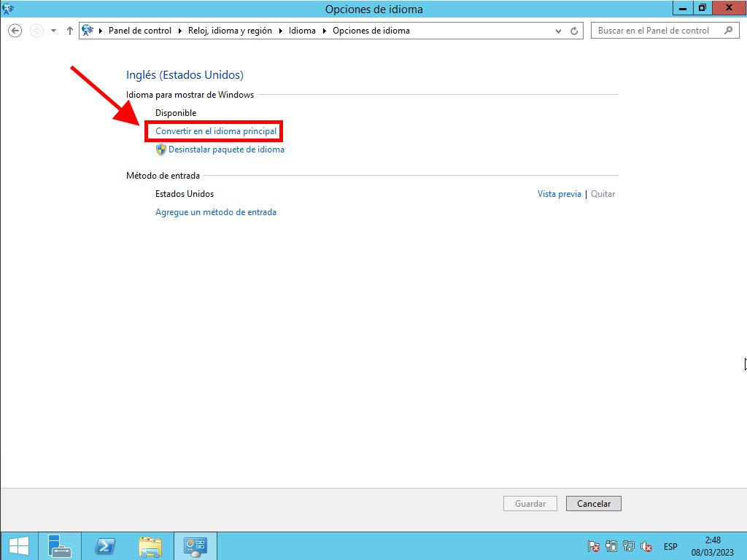This screenshot has width=747, height=560.
Task: Open Vista previa for Estados Unidos keyboard
Action: [559, 194]
